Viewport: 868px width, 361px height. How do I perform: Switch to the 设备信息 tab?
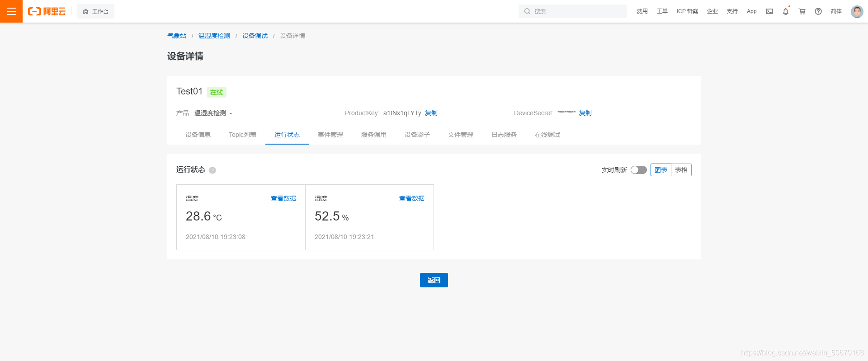click(x=198, y=135)
